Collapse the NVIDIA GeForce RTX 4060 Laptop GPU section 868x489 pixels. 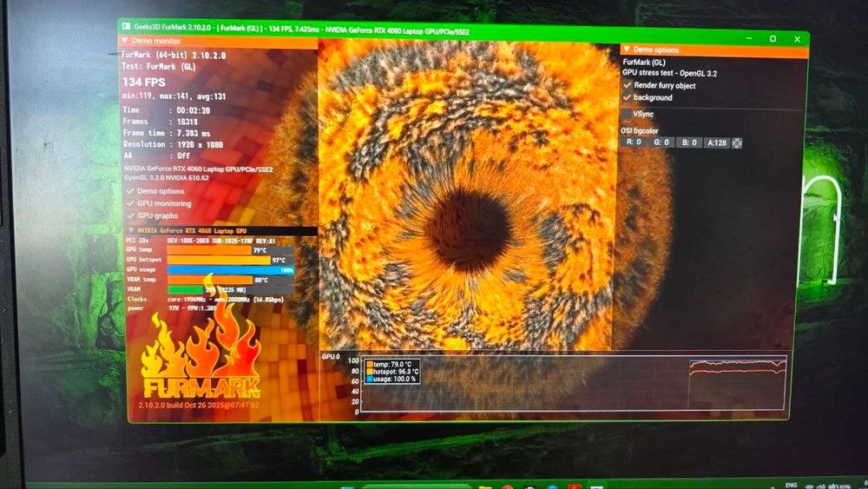coord(221,230)
